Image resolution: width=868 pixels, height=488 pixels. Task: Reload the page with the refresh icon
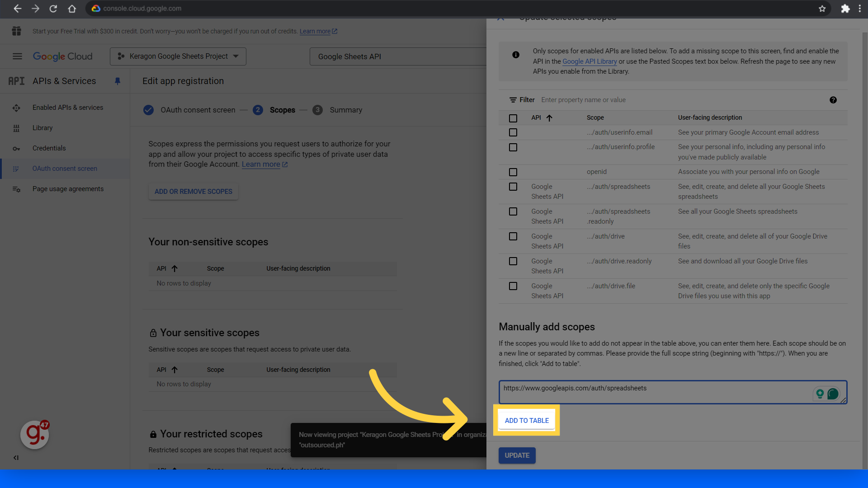(53, 9)
